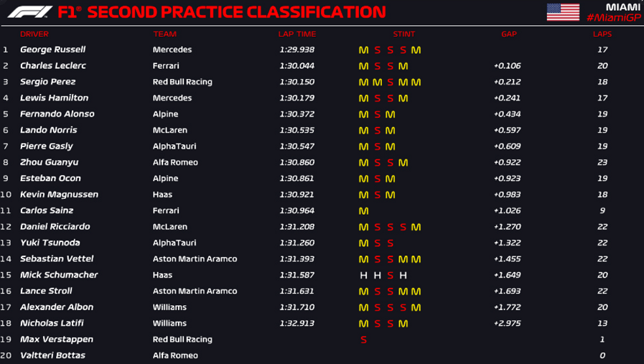Click Charles Leclerc's lap time 1:30.044
This screenshot has width=644, height=364.
click(297, 66)
